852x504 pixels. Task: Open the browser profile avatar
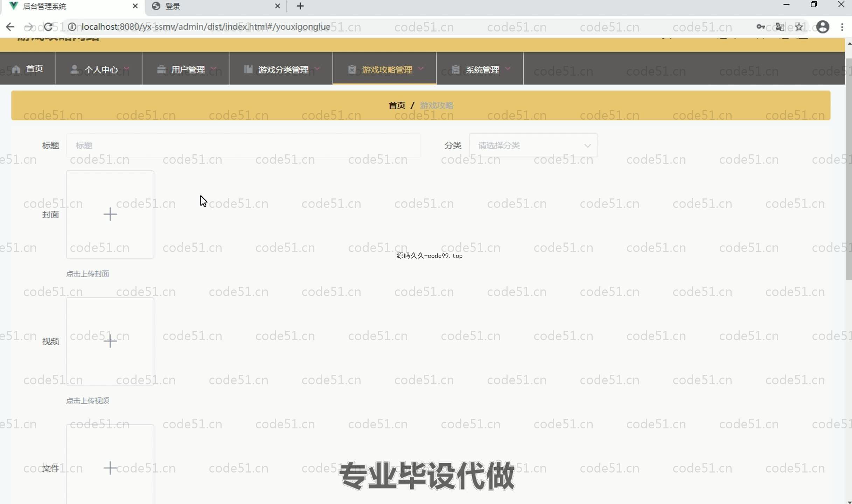tap(823, 27)
